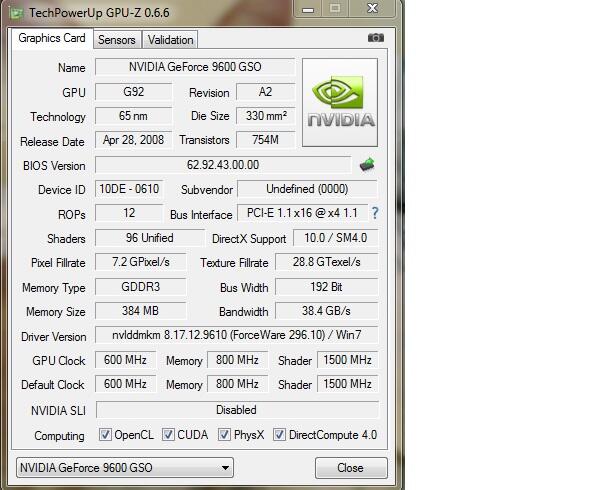Viewport: 614px width, 490px height.
Task: Click the GPU field showing G92
Action: [134, 92]
